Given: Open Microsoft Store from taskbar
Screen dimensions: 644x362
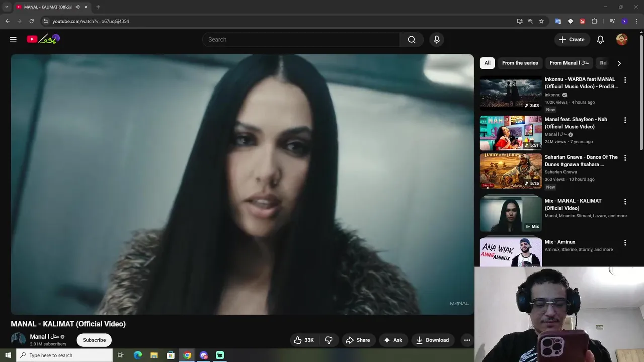Looking at the screenshot, I should [171, 355].
